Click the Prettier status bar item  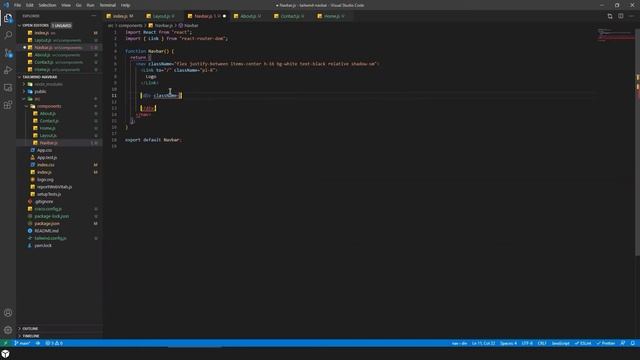coord(606,343)
